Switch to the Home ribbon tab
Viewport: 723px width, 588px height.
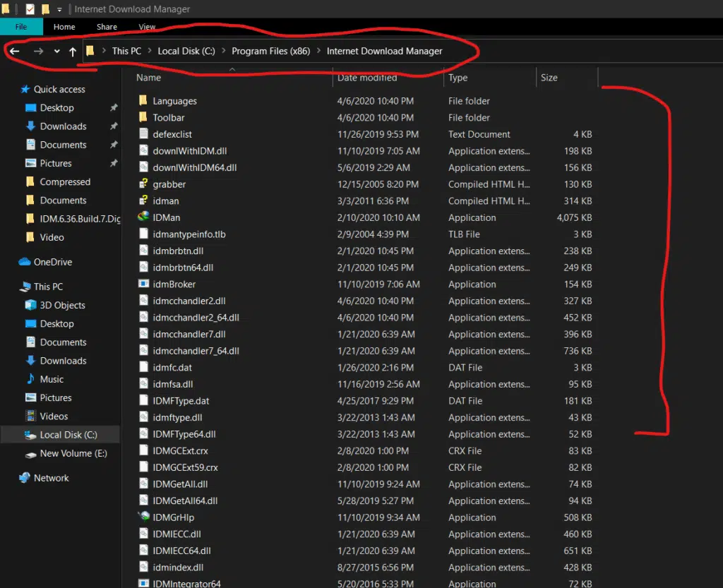pyautogui.click(x=64, y=27)
